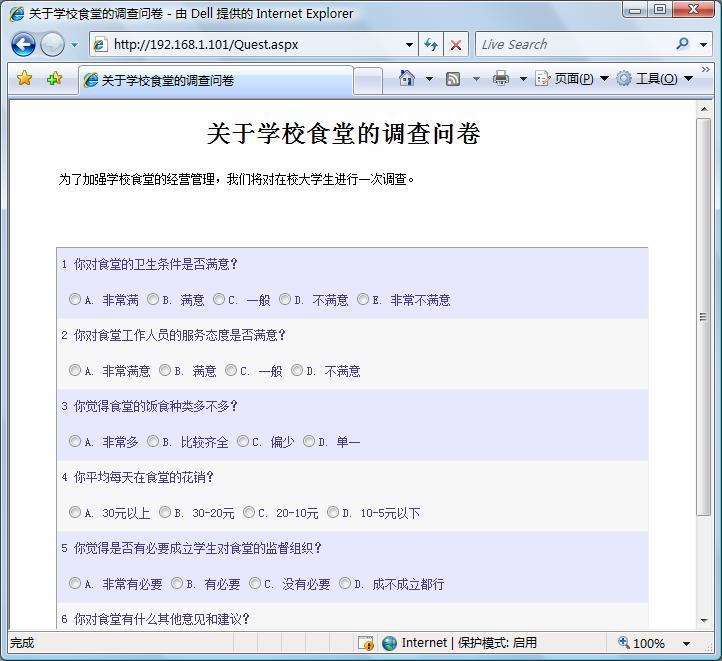Select question 3 option B 比较齐全

tap(153, 441)
